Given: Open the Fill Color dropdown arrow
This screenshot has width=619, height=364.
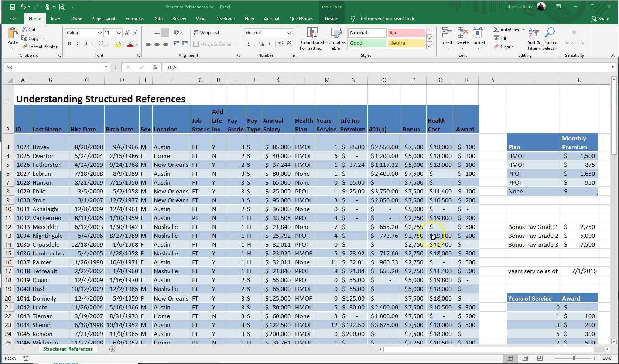Looking at the screenshot, I should coord(124,44).
